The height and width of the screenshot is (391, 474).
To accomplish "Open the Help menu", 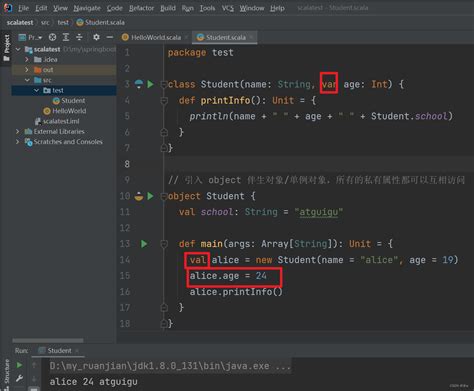I will (x=277, y=8).
